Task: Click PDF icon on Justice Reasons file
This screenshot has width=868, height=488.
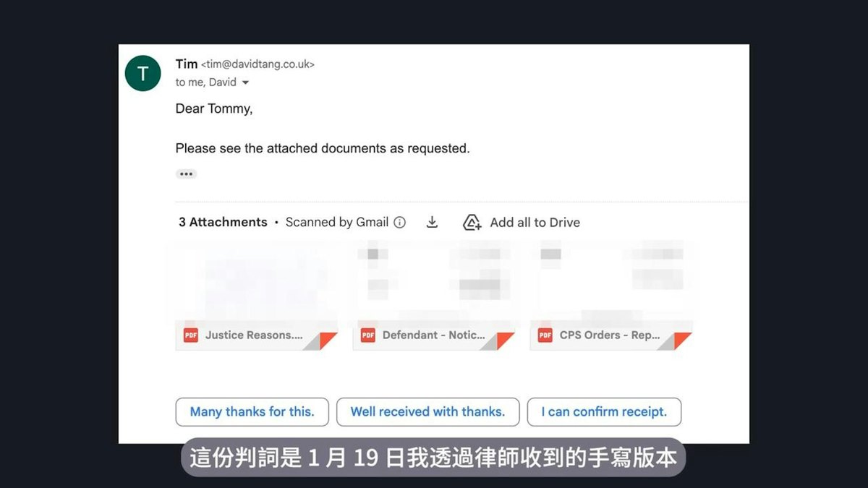Action: (191, 335)
